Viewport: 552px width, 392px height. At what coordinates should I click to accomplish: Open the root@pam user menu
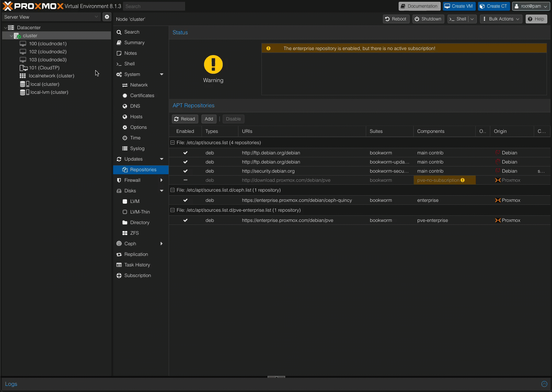click(531, 6)
